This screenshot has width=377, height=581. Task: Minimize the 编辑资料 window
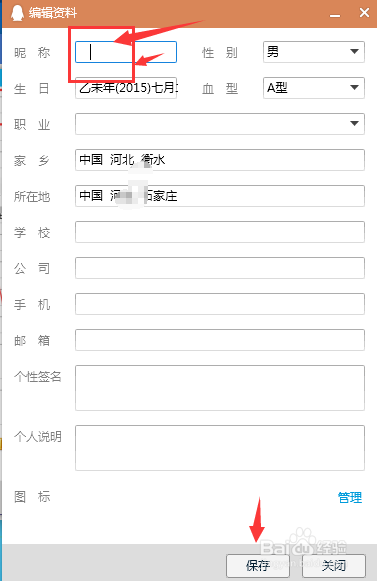[335, 14]
